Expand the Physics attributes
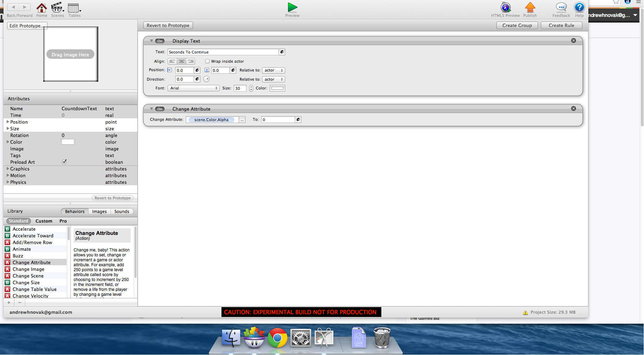 [x=8, y=182]
